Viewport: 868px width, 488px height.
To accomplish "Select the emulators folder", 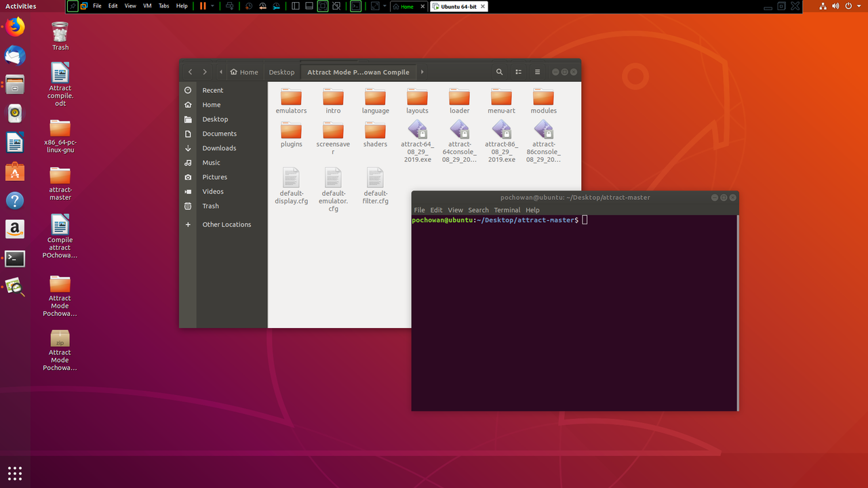I will point(291,100).
